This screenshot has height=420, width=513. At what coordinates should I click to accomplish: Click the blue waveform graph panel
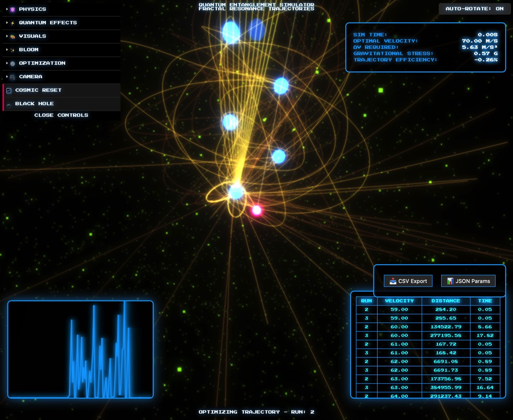point(80,349)
